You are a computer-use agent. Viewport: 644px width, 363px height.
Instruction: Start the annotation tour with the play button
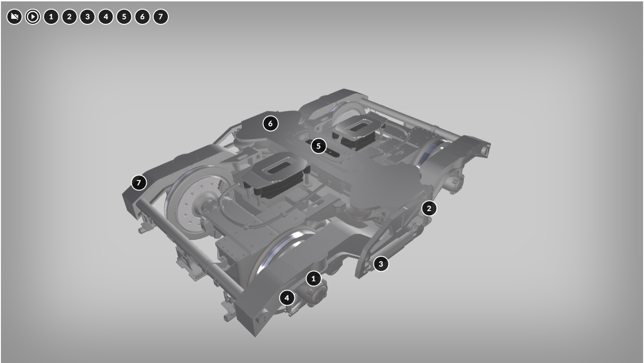click(33, 17)
